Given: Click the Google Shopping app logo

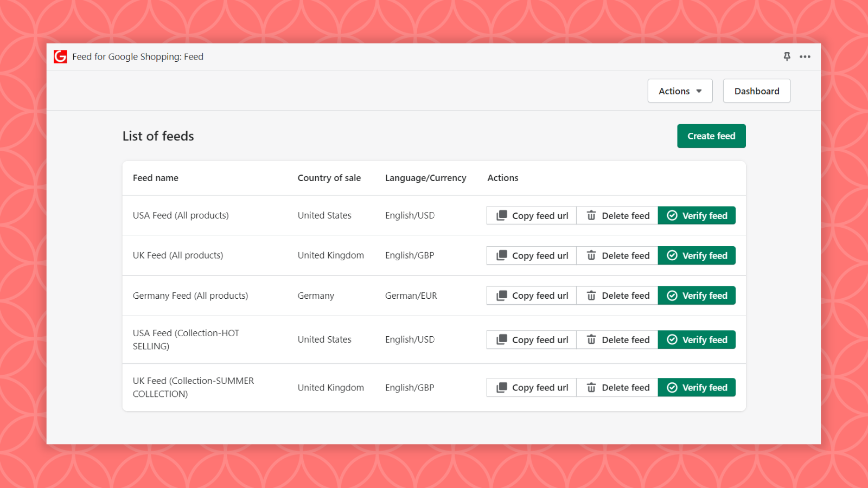Looking at the screenshot, I should pyautogui.click(x=60, y=56).
